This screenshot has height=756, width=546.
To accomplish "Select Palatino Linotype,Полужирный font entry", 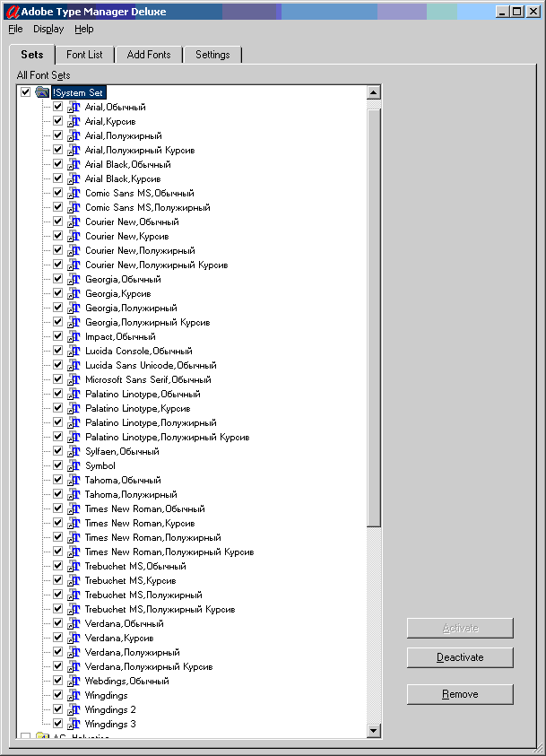I will (x=151, y=422).
